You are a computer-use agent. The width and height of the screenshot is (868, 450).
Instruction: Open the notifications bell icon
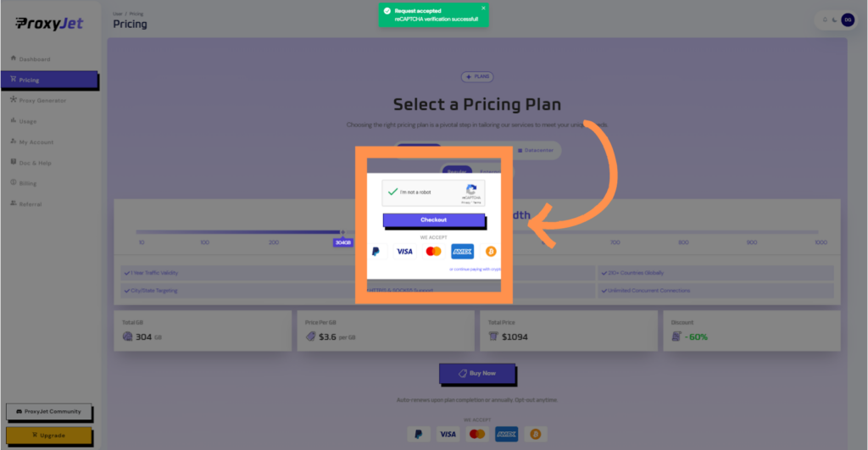point(825,20)
